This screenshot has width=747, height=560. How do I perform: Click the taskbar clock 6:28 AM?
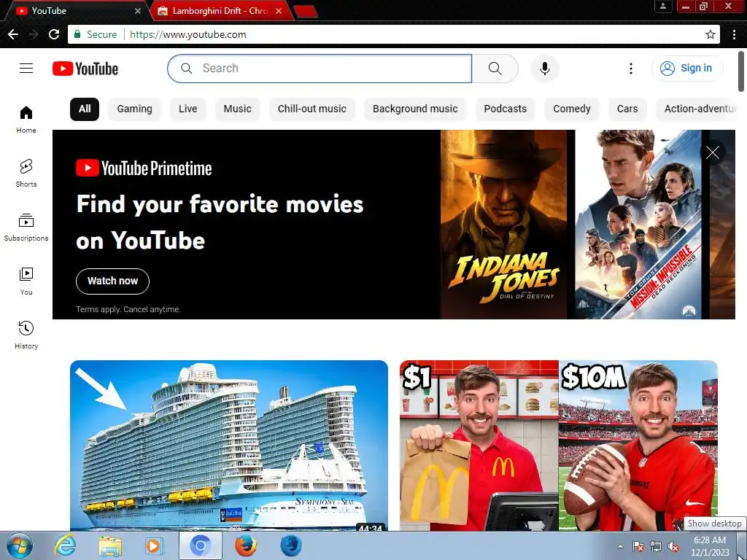point(710,540)
